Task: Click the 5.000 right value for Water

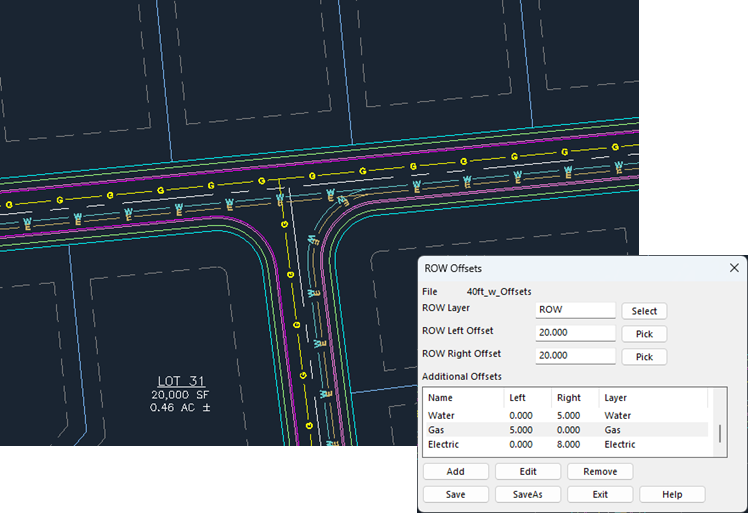Action: coord(569,416)
